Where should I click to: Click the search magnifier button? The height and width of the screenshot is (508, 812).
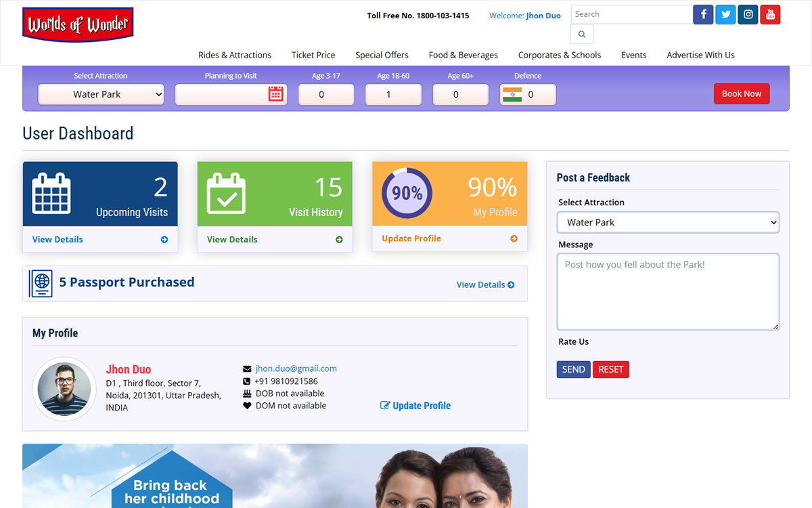coord(583,34)
